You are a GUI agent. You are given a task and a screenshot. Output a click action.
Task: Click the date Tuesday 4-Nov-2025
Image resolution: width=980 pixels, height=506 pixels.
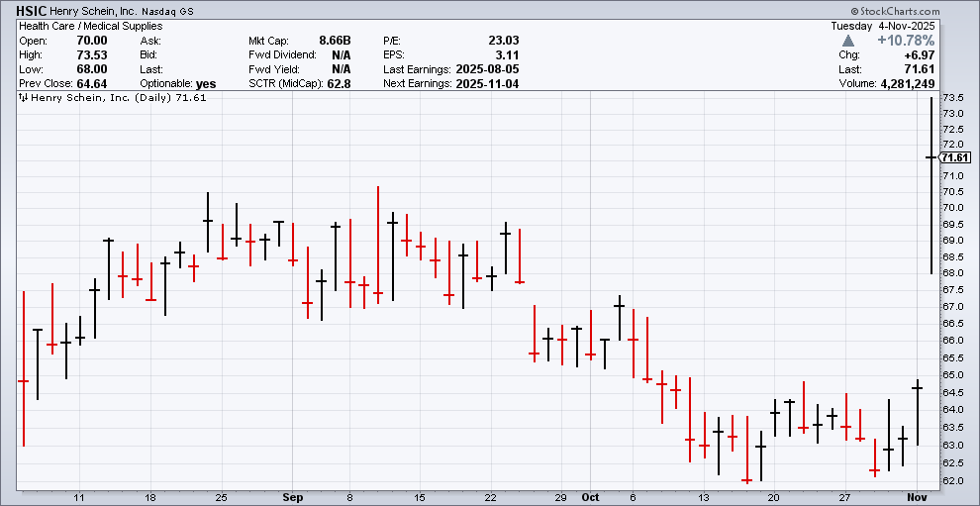(x=882, y=27)
